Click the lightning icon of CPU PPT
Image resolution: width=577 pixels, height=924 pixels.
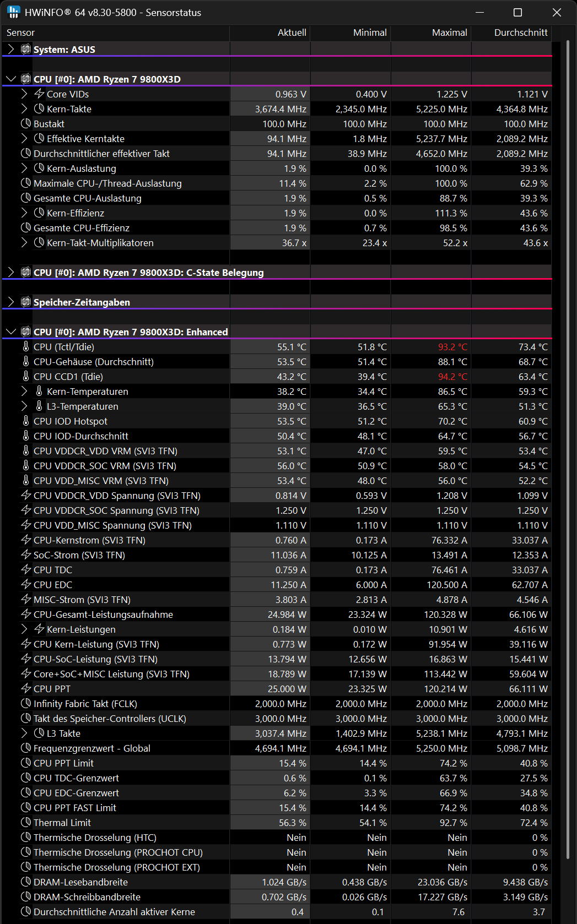26,689
